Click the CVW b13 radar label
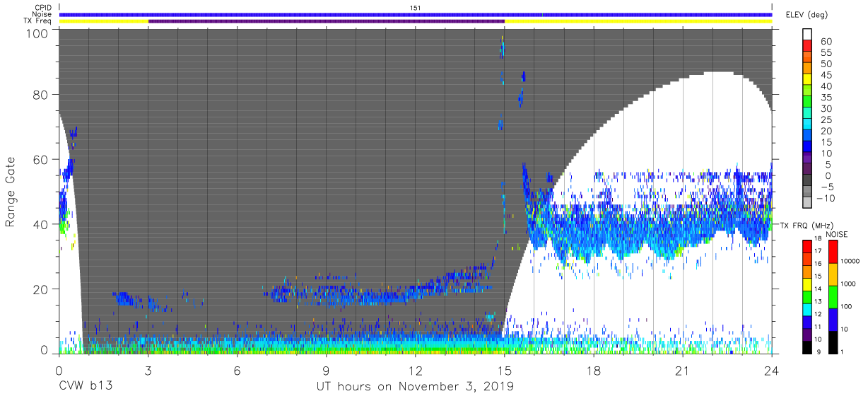Viewport: 868px width, 401px height. [x=85, y=387]
